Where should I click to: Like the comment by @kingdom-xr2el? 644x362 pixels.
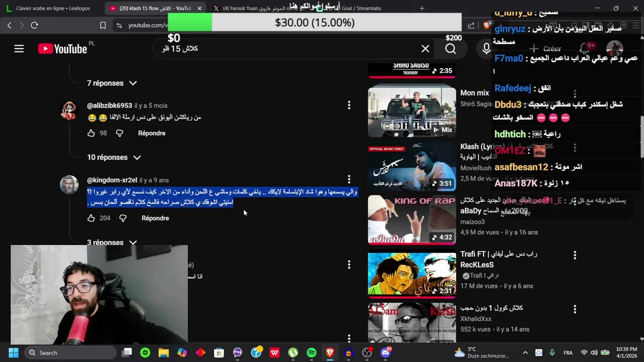pyautogui.click(x=91, y=218)
